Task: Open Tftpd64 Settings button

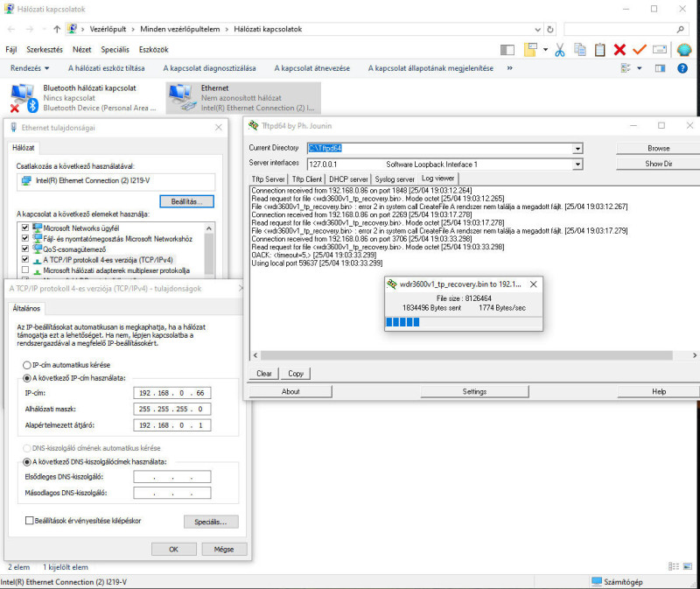Action: tap(474, 391)
